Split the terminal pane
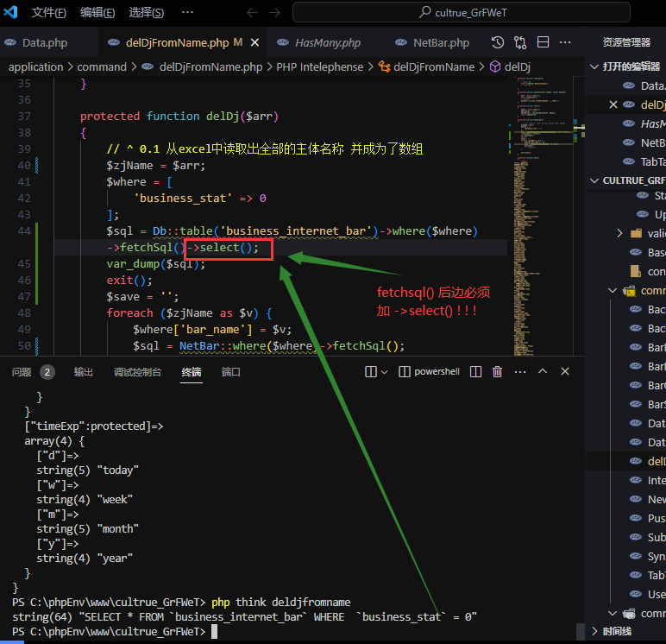Image resolution: width=666 pixels, height=644 pixels. coord(475,372)
